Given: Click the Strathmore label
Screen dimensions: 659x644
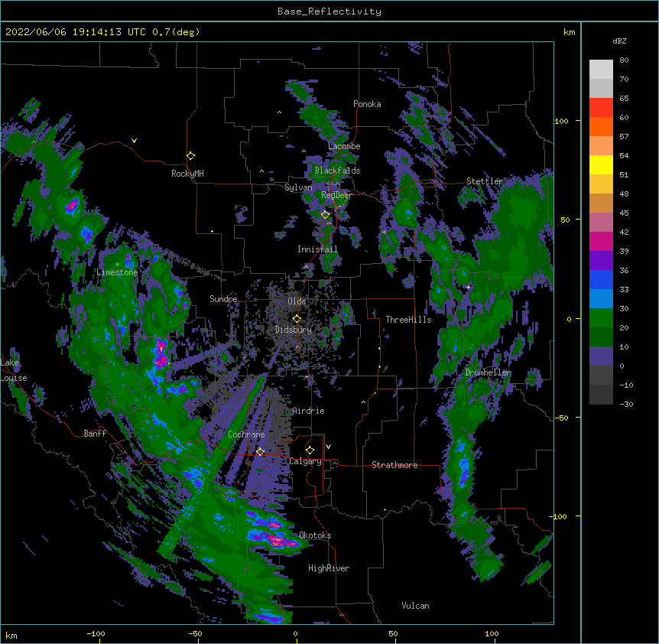Looking at the screenshot, I should (x=394, y=465).
